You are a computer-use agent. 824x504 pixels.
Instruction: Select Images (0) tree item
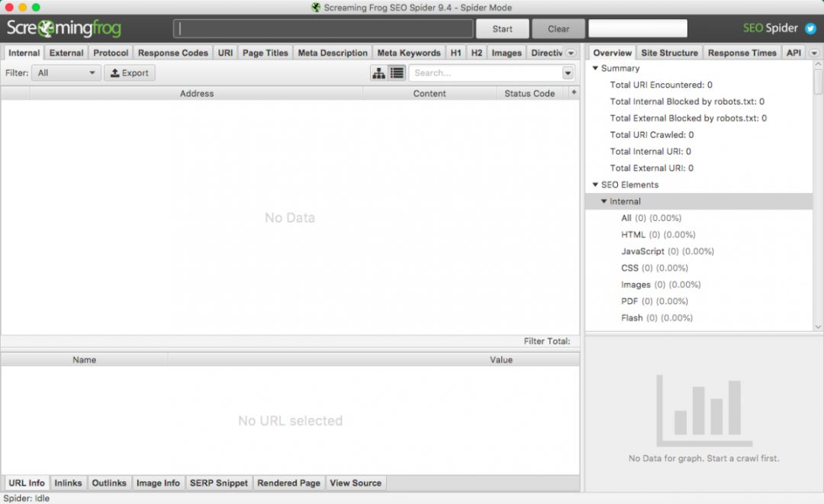point(661,284)
